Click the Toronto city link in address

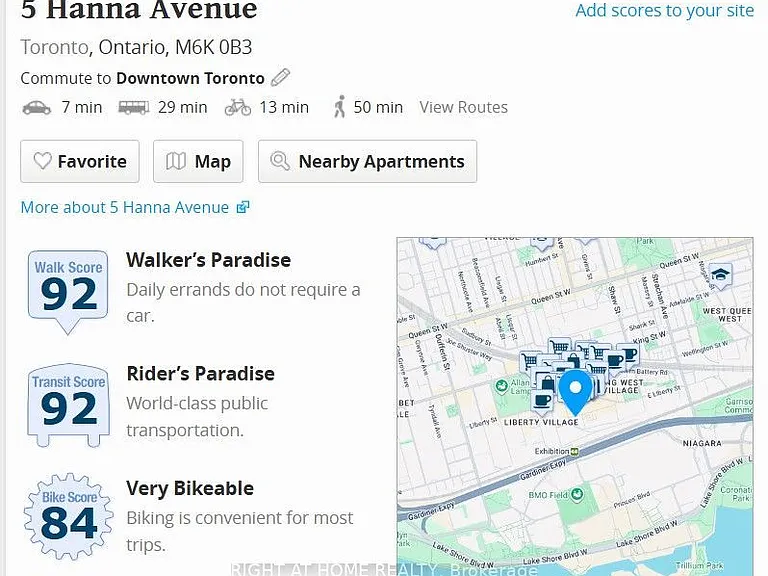click(54, 48)
